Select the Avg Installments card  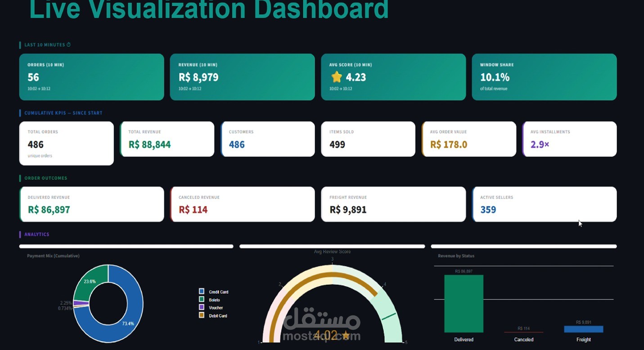(x=570, y=139)
